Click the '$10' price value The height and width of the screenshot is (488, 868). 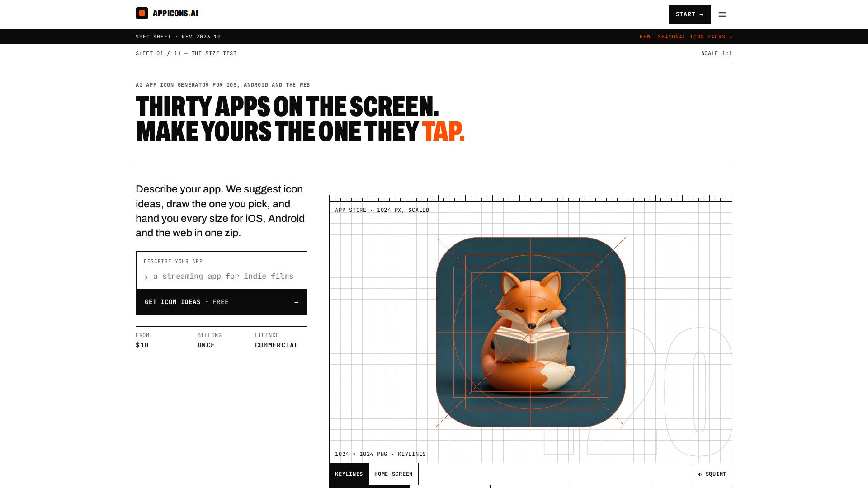point(142,345)
